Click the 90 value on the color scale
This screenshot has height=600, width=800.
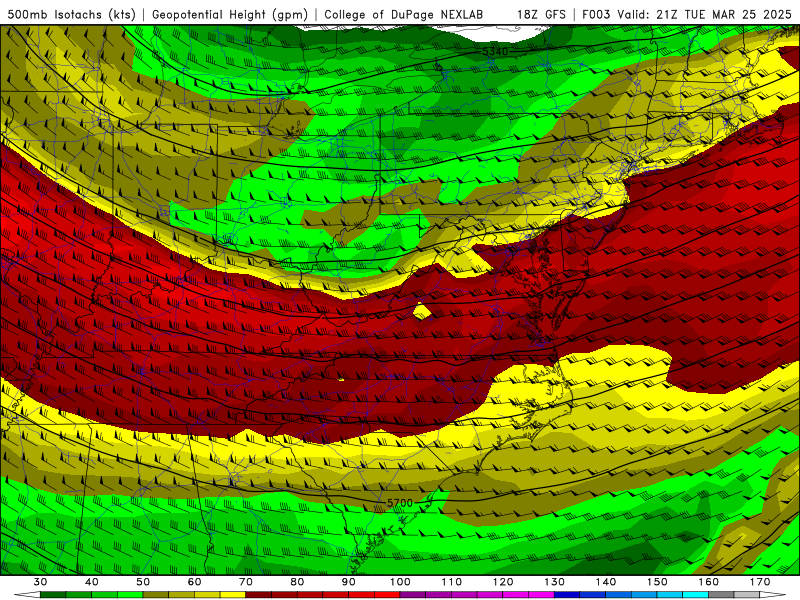pos(349,582)
